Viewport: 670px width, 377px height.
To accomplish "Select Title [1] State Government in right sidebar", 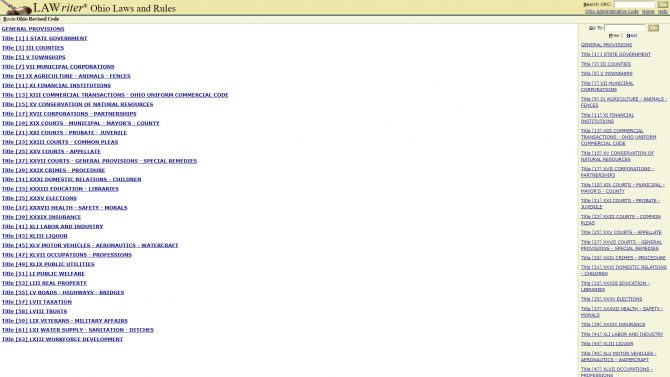I will pos(616,54).
